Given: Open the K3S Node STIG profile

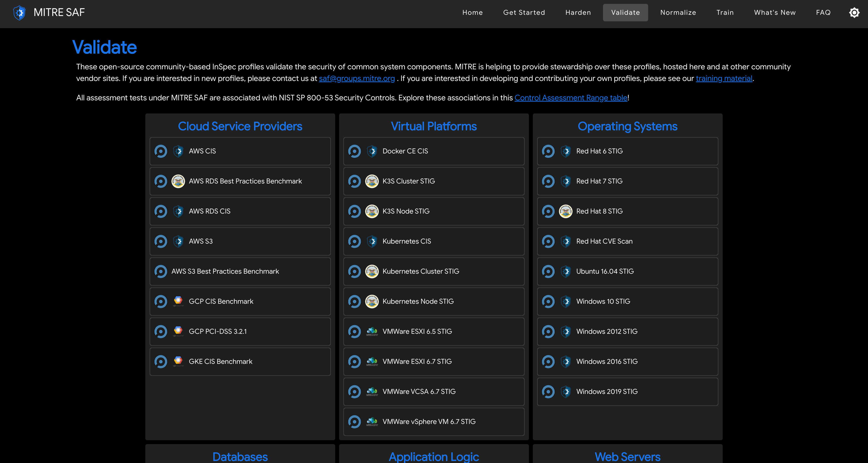Looking at the screenshot, I should (434, 211).
